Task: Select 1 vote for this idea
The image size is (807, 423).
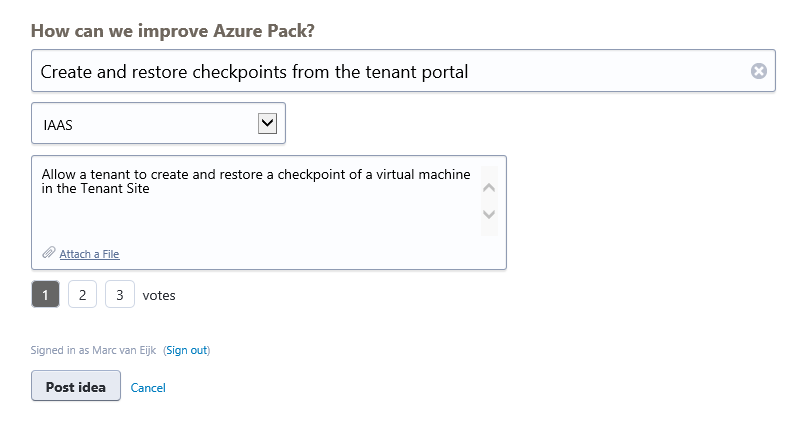Action: (x=46, y=295)
